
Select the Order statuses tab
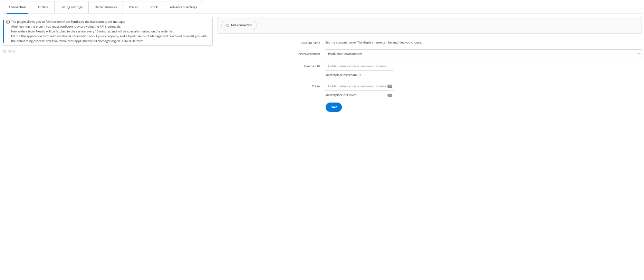coord(106,7)
